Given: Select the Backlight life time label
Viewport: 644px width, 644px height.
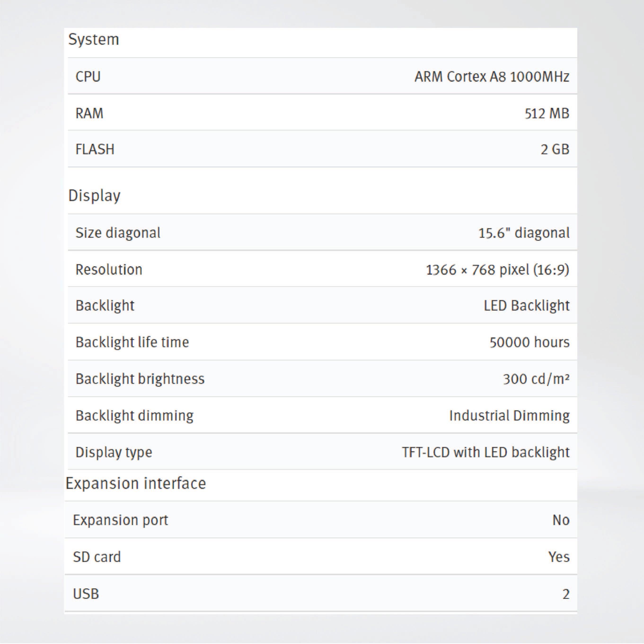Looking at the screenshot, I should pos(132,342).
